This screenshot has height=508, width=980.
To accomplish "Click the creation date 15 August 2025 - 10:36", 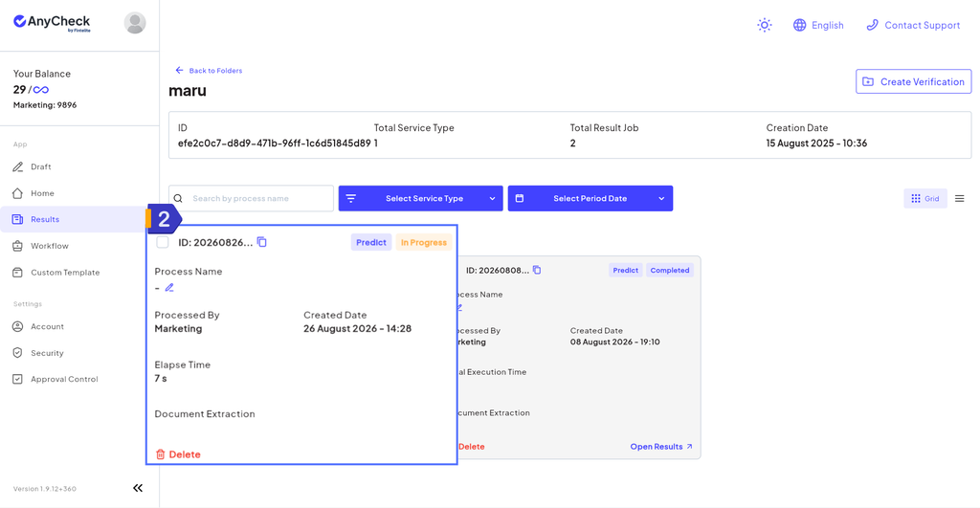I will pos(816,144).
